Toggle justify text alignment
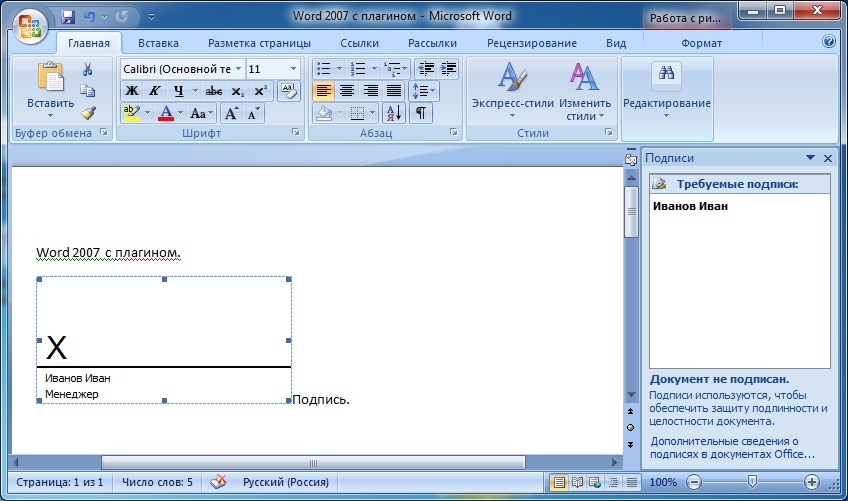 point(394,90)
